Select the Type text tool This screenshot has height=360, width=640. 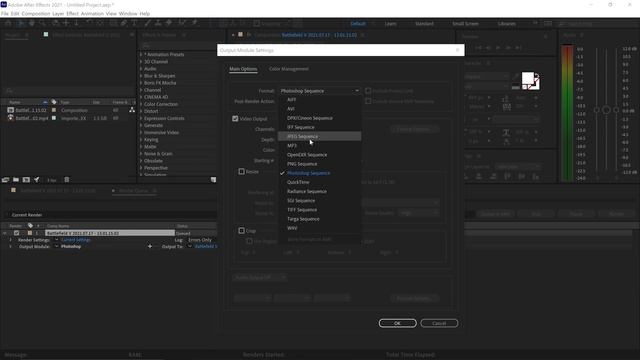tap(134, 23)
